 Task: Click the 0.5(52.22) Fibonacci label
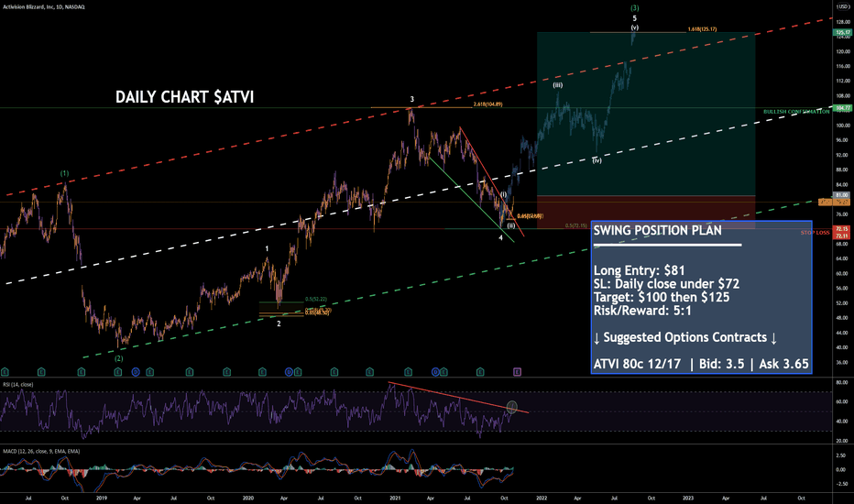(x=316, y=299)
